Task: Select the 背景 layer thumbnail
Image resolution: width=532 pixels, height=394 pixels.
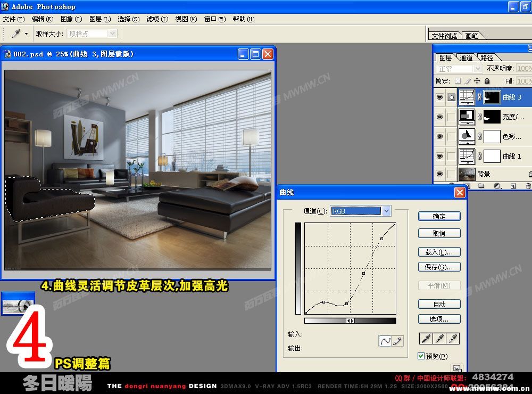Action: pos(467,174)
